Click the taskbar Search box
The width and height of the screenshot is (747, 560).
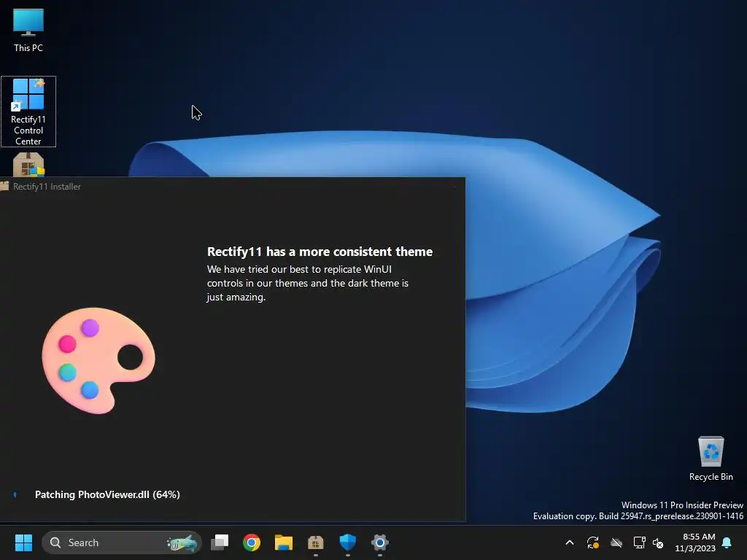[x=122, y=542]
